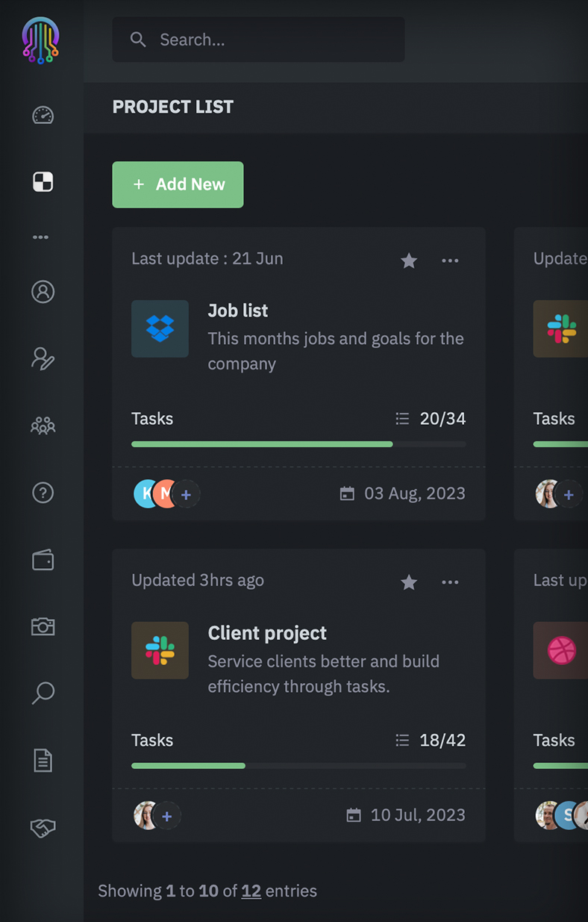Toggle favorite star on Job list card
The image size is (588, 922).
[409, 261]
